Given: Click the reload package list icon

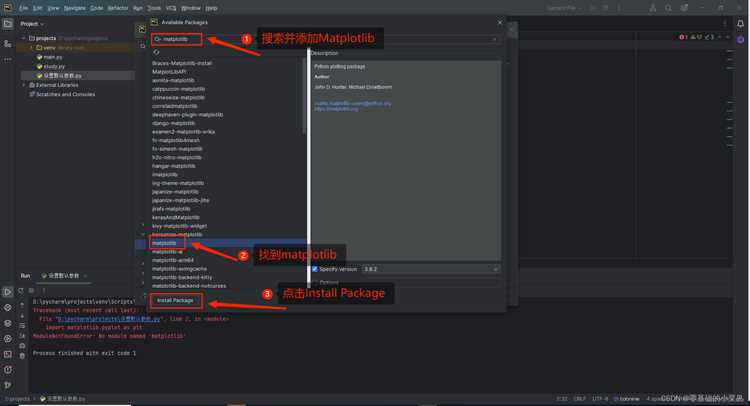Looking at the screenshot, I should [156, 52].
